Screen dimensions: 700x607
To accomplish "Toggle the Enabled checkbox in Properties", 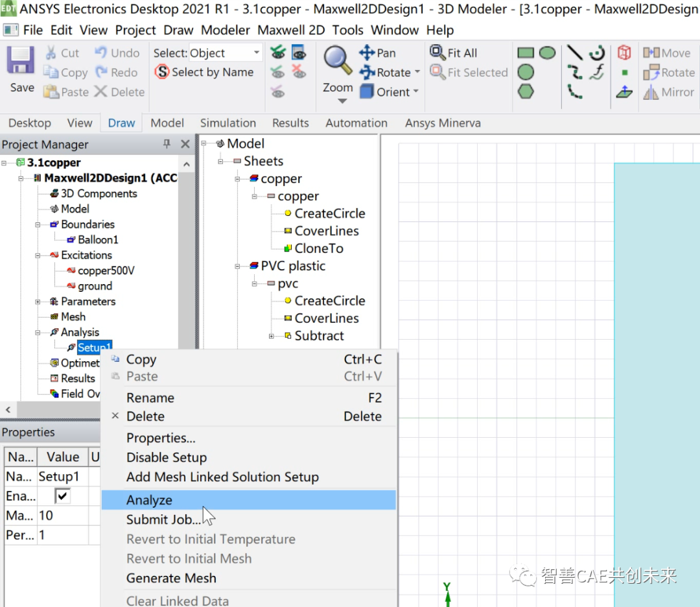I will pos(62,496).
